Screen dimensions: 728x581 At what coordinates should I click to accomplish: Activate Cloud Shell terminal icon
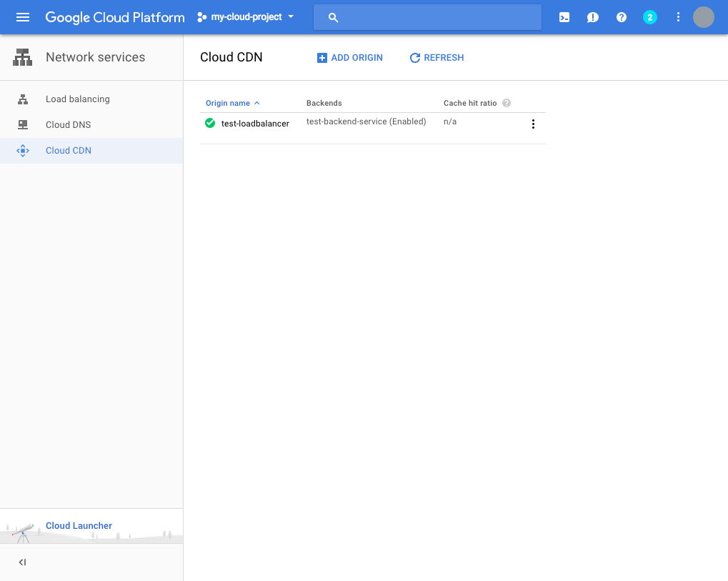point(564,18)
